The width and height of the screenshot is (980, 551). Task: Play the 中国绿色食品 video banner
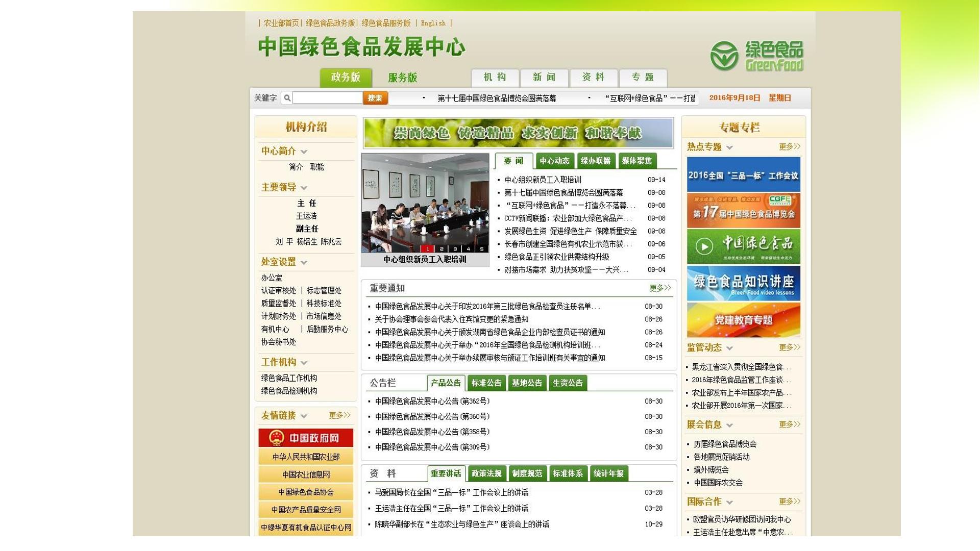(x=744, y=246)
